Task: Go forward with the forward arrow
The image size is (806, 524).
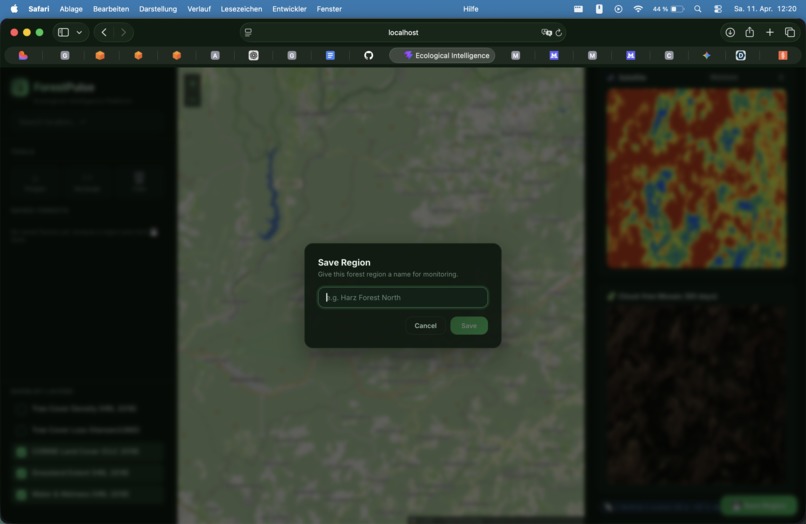Action: (123, 32)
